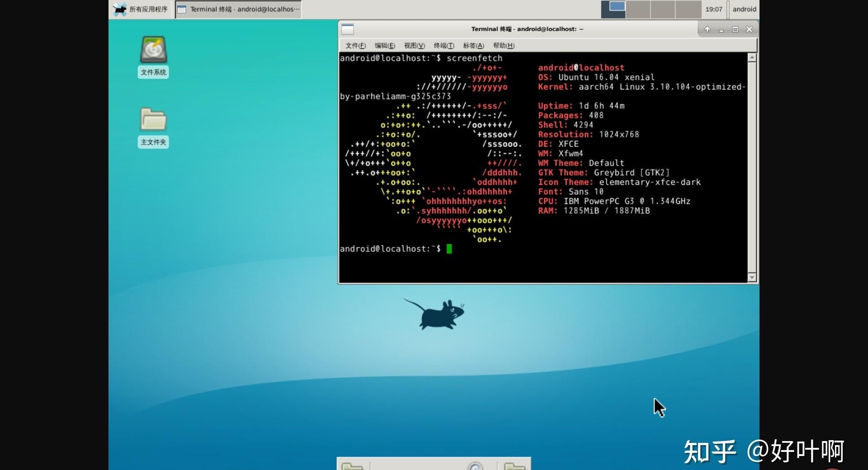Click the CPU: IBM PowerPC G3 line

tap(614, 201)
